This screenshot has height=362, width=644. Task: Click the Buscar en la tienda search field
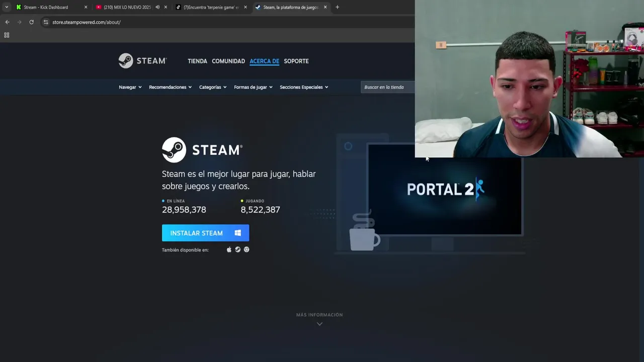[387, 87]
